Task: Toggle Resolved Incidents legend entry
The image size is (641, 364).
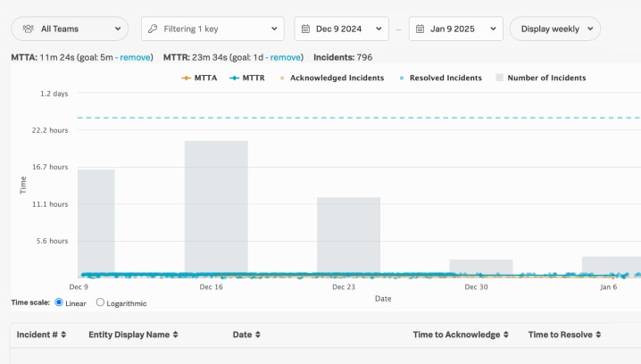Action: (x=441, y=78)
